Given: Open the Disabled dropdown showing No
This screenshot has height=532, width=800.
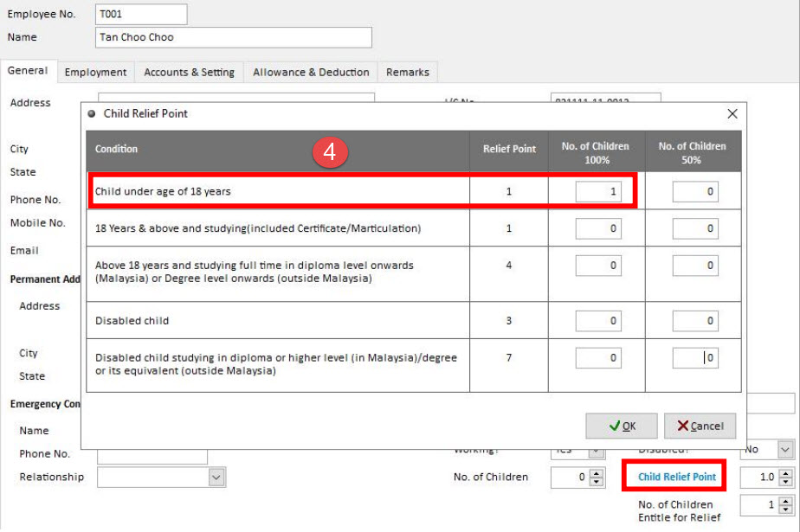Looking at the screenshot, I should click(784, 449).
